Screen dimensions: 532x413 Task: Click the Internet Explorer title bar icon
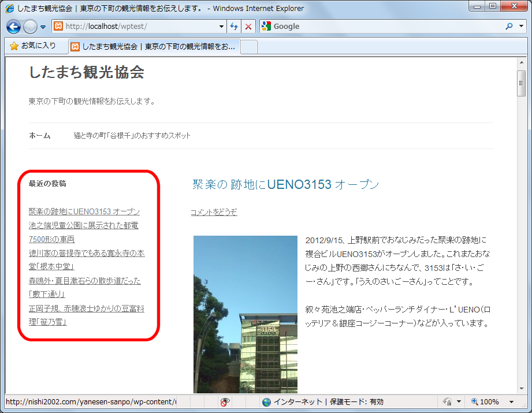click(10, 8)
